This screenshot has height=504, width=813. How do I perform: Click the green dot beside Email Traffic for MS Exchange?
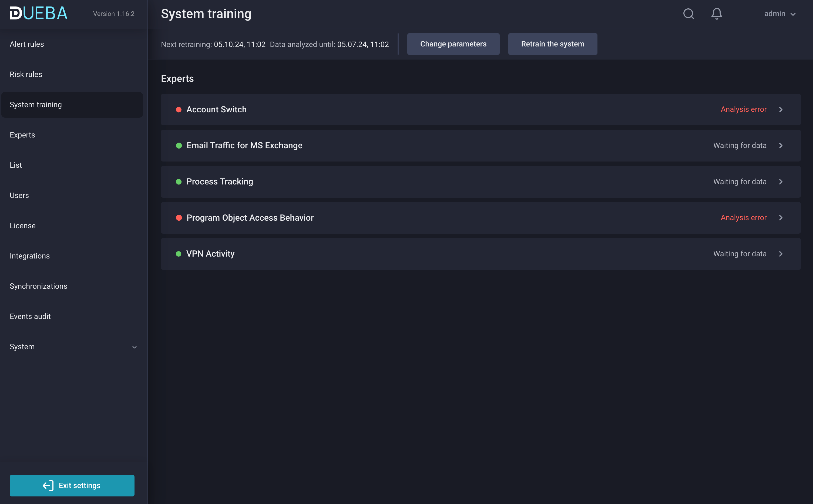coord(179,146)
